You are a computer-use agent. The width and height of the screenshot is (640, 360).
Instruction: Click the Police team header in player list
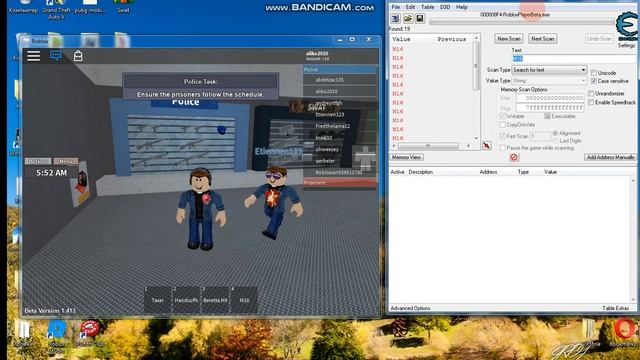(x=340, y=69)
